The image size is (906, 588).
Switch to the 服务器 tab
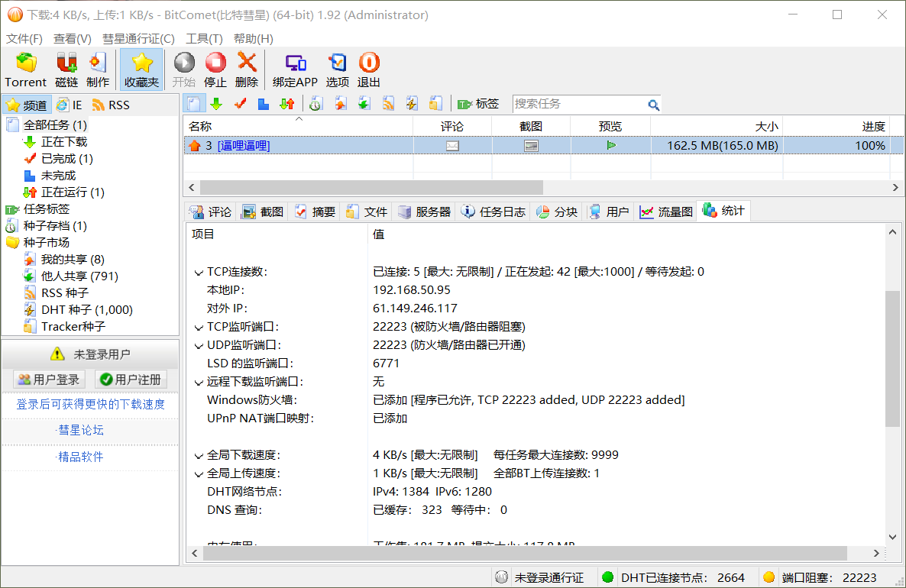(424, 212)
